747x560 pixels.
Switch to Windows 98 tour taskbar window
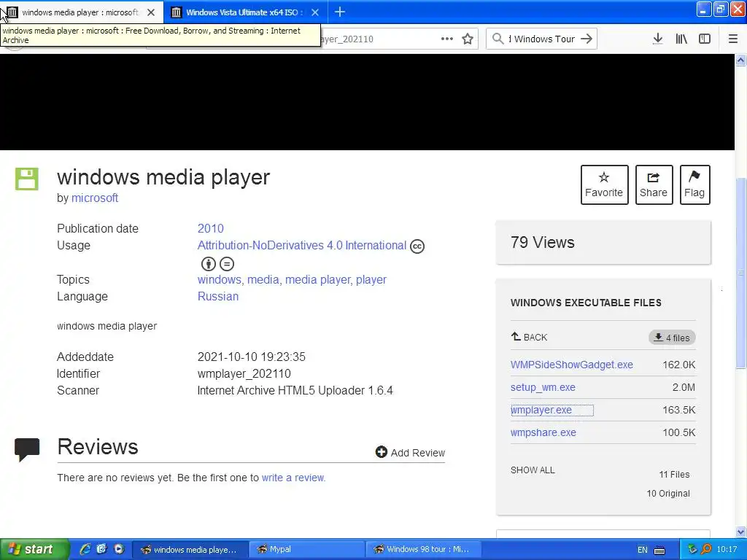(423, 549)
